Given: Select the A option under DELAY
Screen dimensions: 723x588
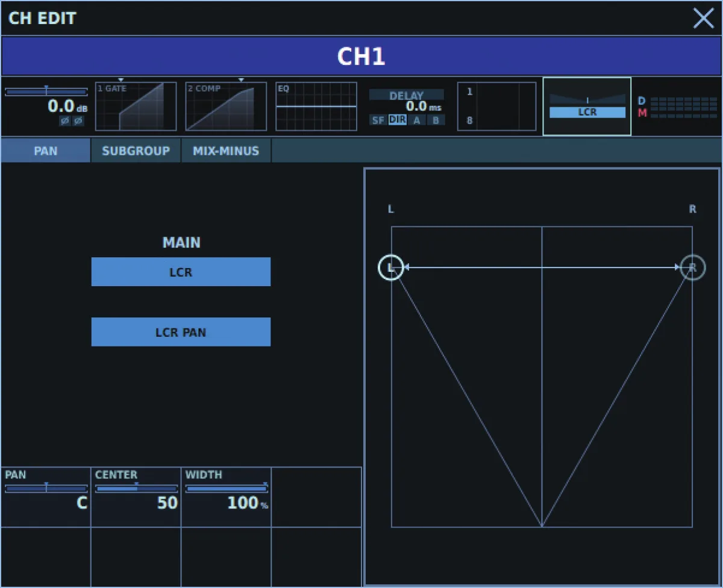Looking at the screenshot, I should click(x=416, y=120).
